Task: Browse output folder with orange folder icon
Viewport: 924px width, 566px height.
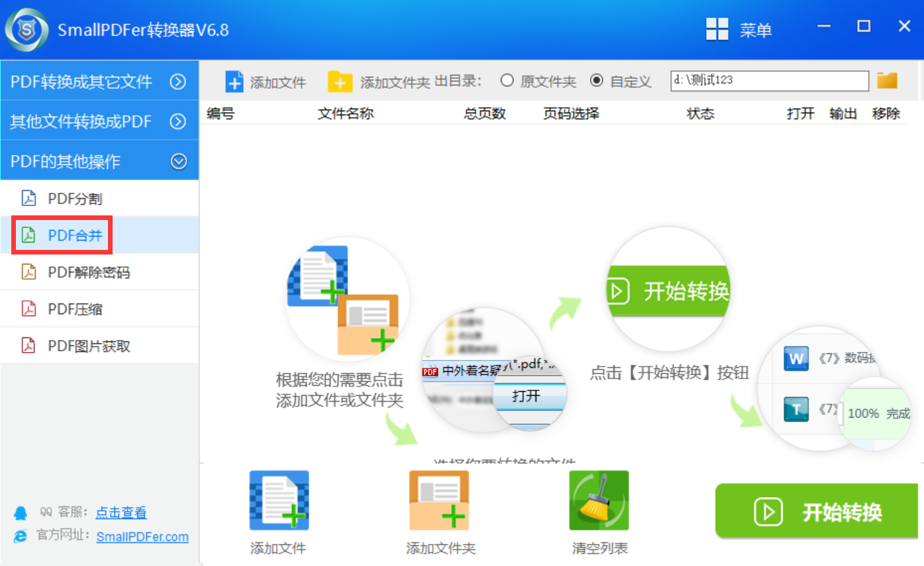Action: click(887, 80)
